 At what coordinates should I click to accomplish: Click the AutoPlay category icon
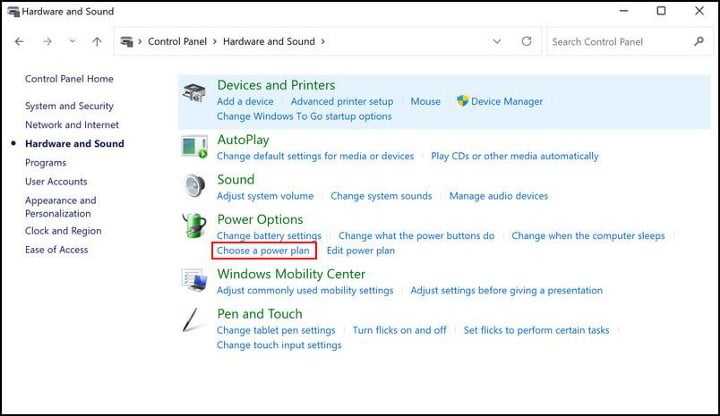(x=194, y=147)
